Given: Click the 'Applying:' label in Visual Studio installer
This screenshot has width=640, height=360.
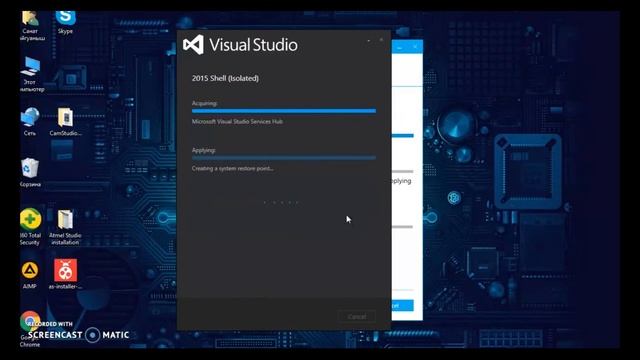Looking at the screenshot, I should [x=204, y=150].
